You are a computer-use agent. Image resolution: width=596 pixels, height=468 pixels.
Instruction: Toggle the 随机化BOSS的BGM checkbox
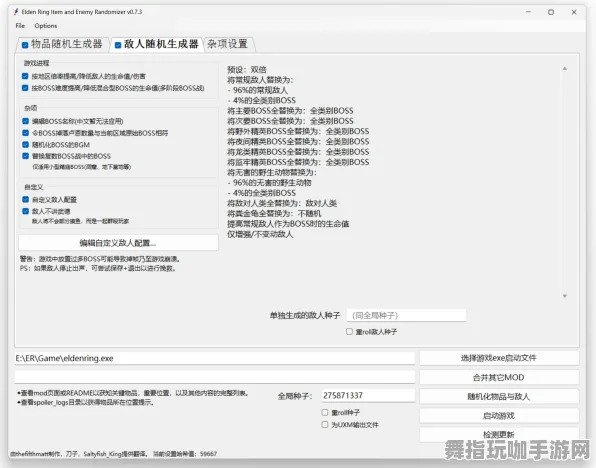25,144
